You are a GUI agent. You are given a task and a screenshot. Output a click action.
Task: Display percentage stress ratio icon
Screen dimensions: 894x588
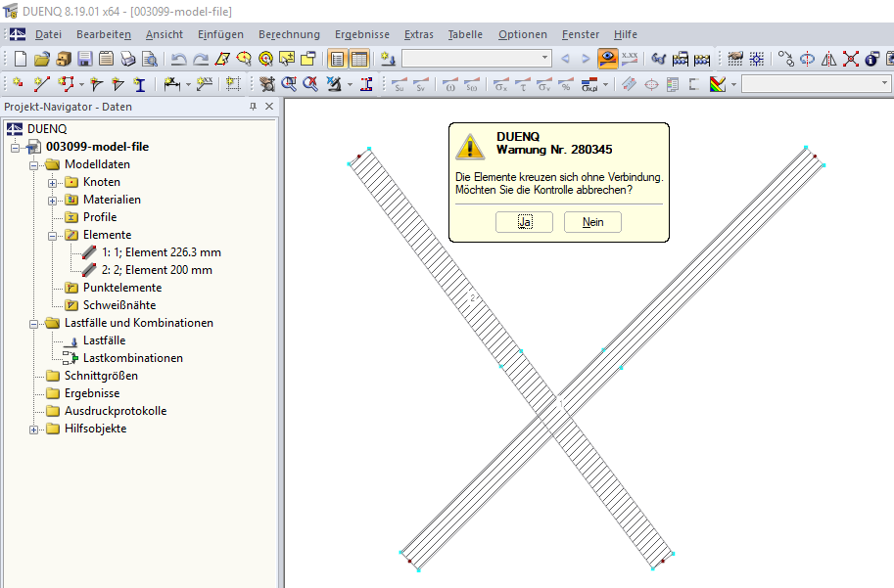[x=566, y=84]
